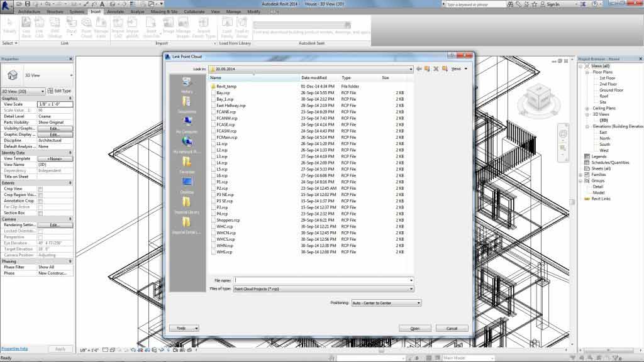Click the Edit Type icon in Properties

(59, 90)
